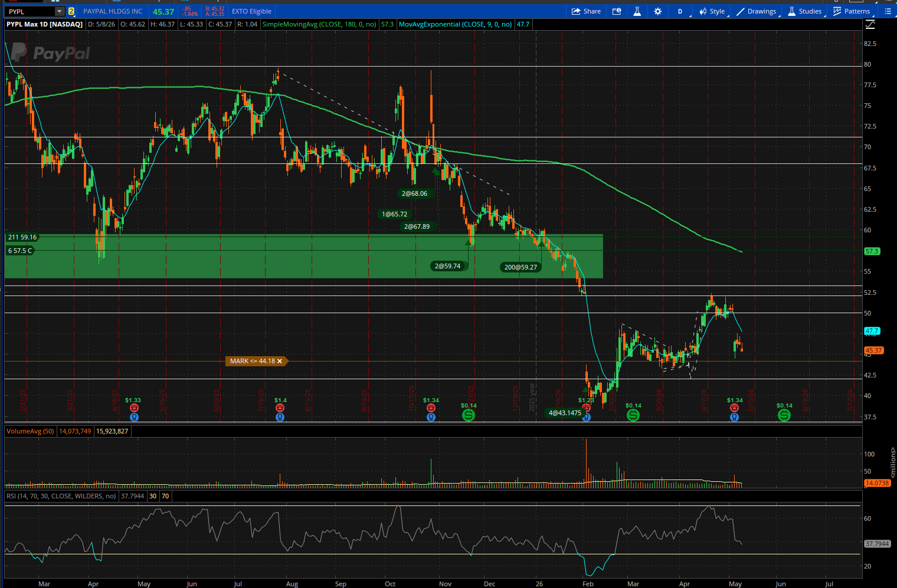Screen dimensions: 897x588
Task: Click the blue lightbulb icon near October earnings
Action: tap(431, 417)
